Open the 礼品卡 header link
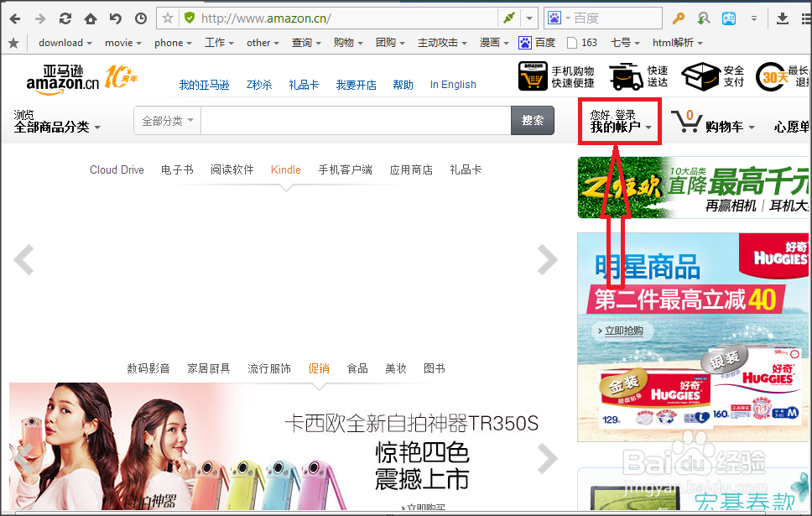Screen dimensions: 812x516 [304, 85]
